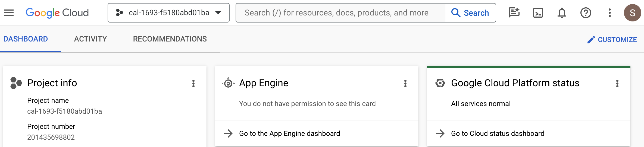
Task: Open Project info card options menu
Action: click(193, 84)
